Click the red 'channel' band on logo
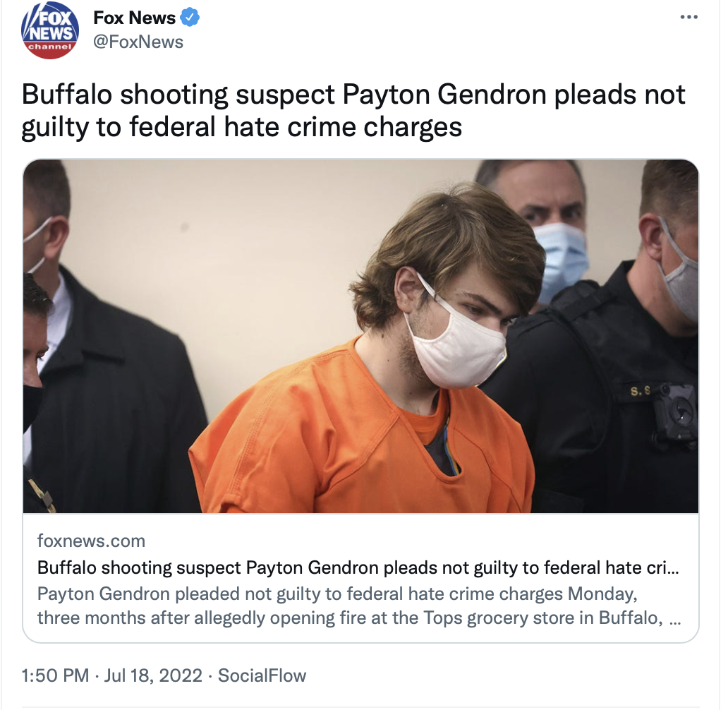 pyautogui.click(x=49, y=47)
